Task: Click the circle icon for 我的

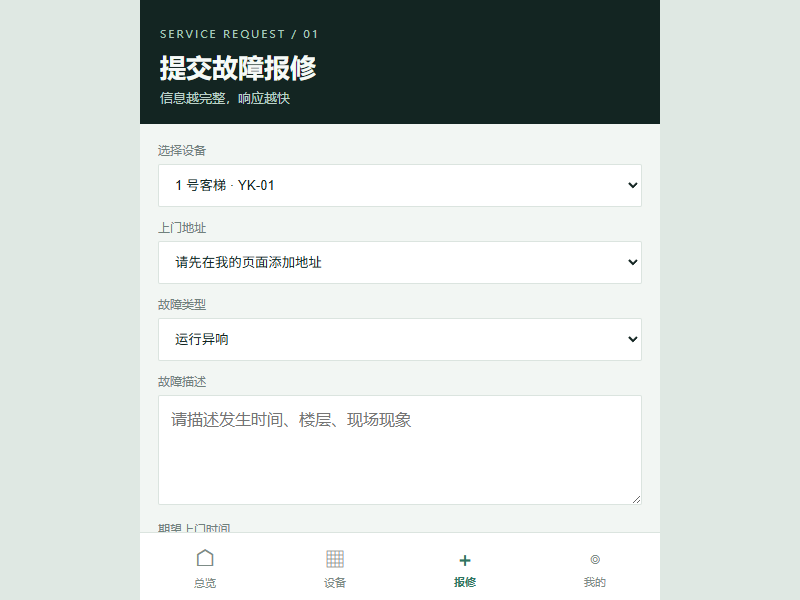Action: (x=595, y=559)
